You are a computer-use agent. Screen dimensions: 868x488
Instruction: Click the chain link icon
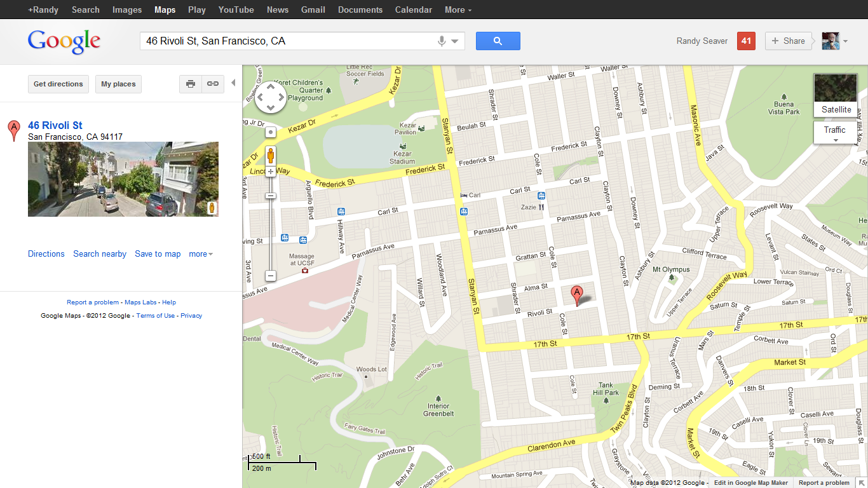[x=213, y=84]
